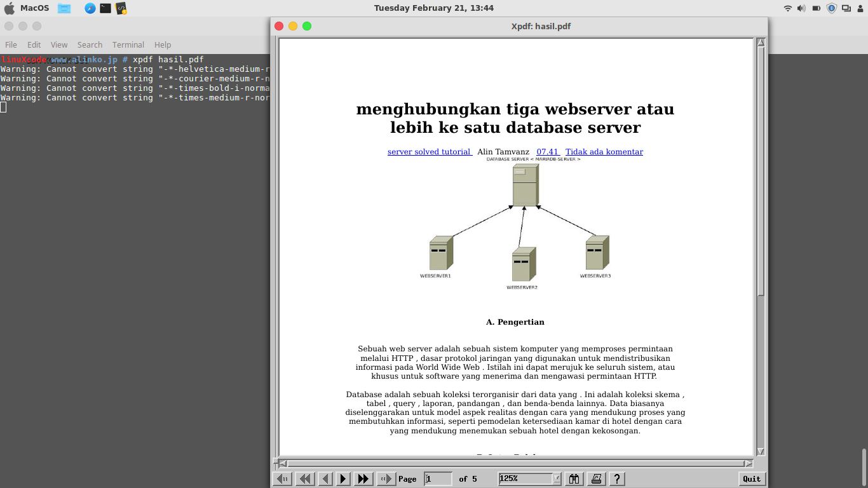Open the terminal launcher in the top panel
Screen dimensions: 868x488
click(x=105, y=8)
